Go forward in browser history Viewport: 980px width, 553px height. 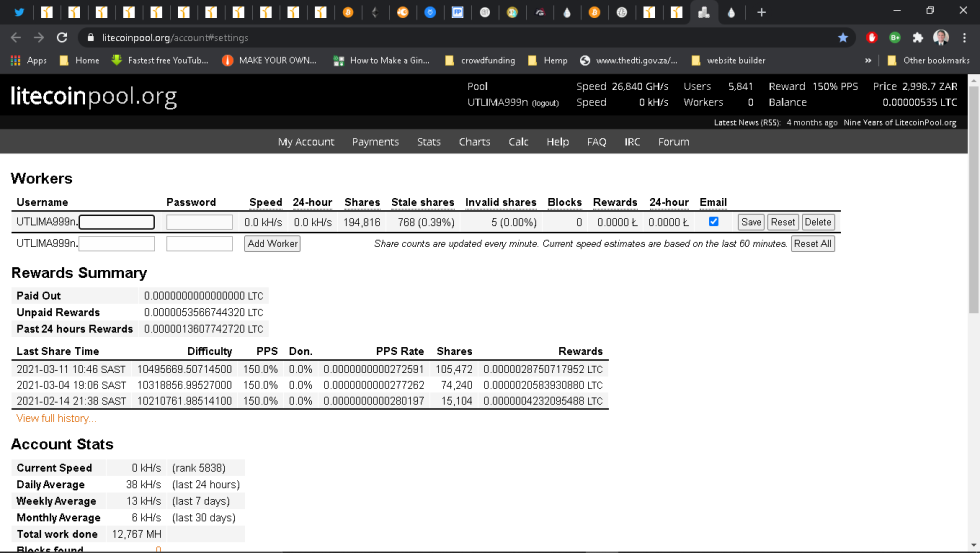click(x=39, y=37)
